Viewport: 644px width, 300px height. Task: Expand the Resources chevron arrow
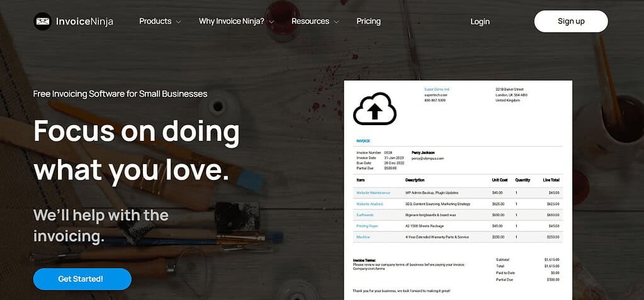pyautogui.click(x=336, y=22)
